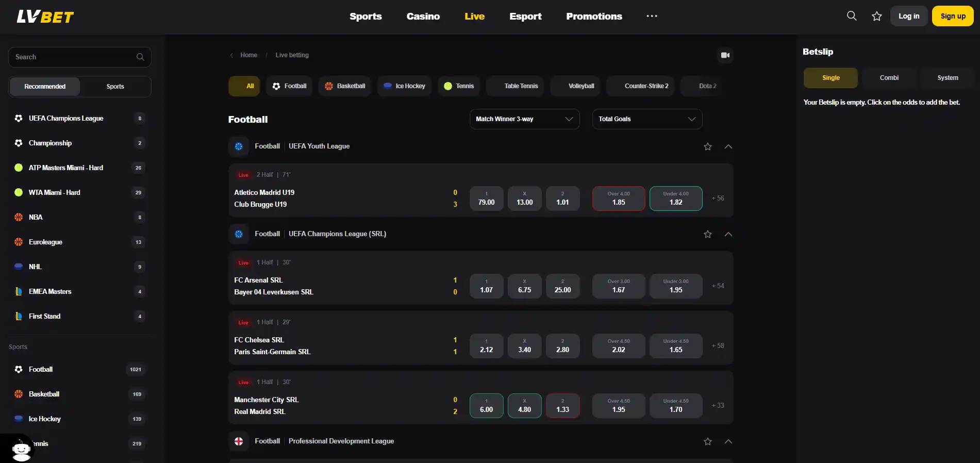The width and height of the screenshot is (980, 463).
Task: Open FC Chelsea SRL match details
Action: click(x=259, y=340)
